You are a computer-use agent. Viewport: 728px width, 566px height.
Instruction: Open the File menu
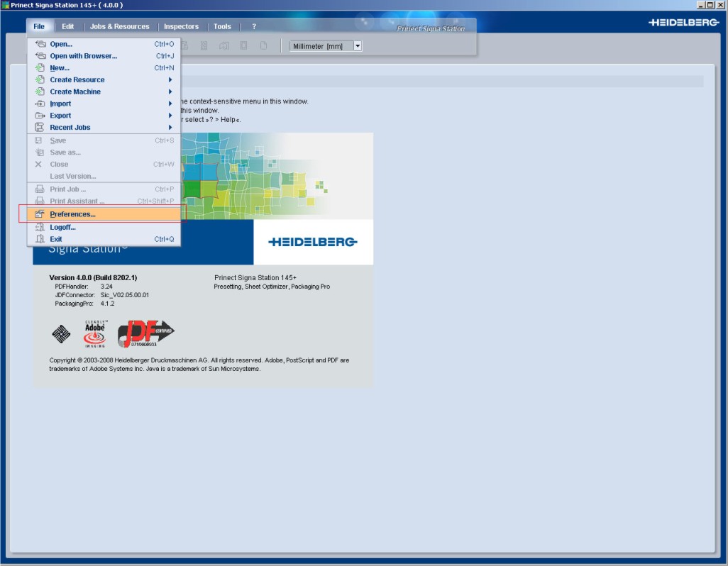click(39, 26)
